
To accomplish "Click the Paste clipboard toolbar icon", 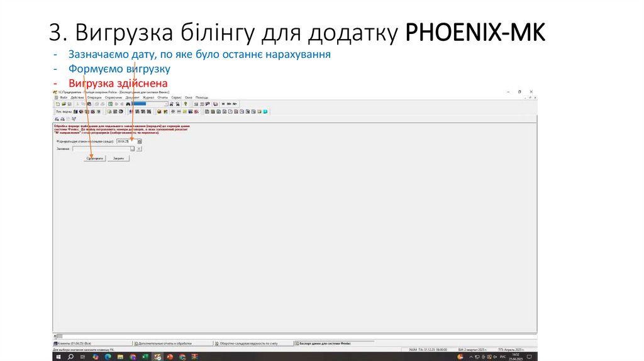I will (x=89, y=104).
